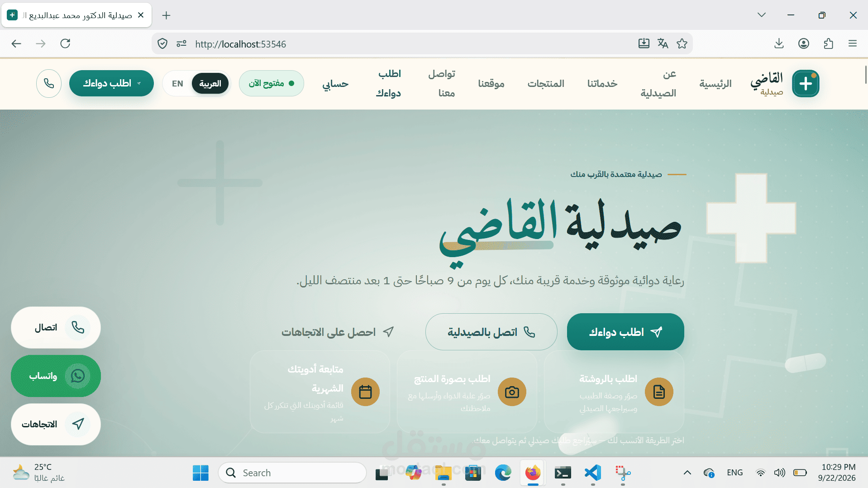The width and height of the screenshot is (868, 488).
Task: Click the floating اتصال button
Action: (56, 327)
